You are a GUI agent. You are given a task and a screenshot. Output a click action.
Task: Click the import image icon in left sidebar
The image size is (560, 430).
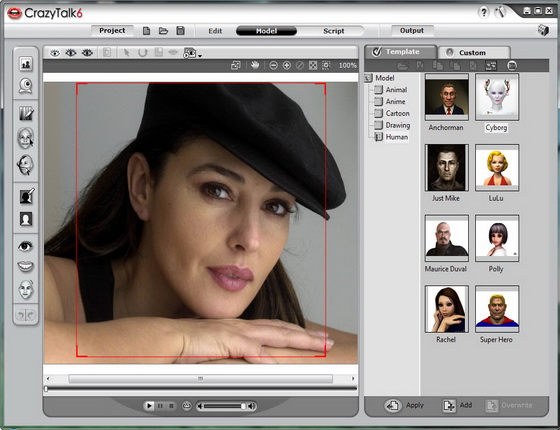coord(26,64)
